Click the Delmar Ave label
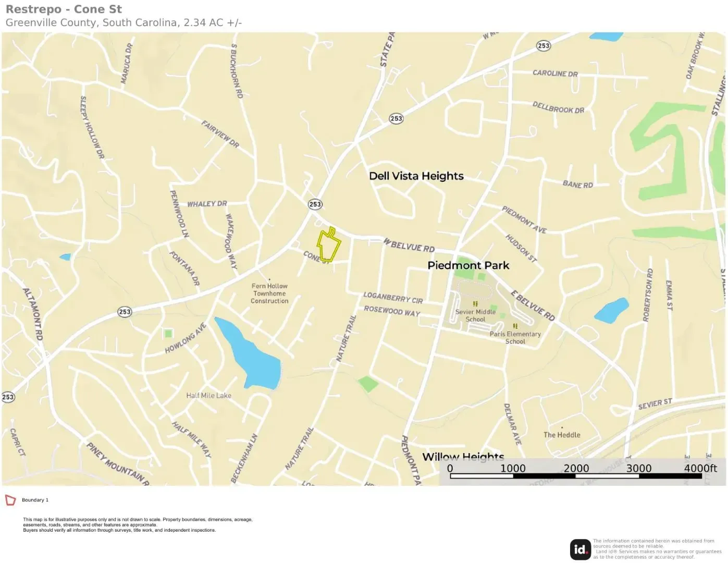This screenshot has height=563, width=728. (x=512, y=424)
